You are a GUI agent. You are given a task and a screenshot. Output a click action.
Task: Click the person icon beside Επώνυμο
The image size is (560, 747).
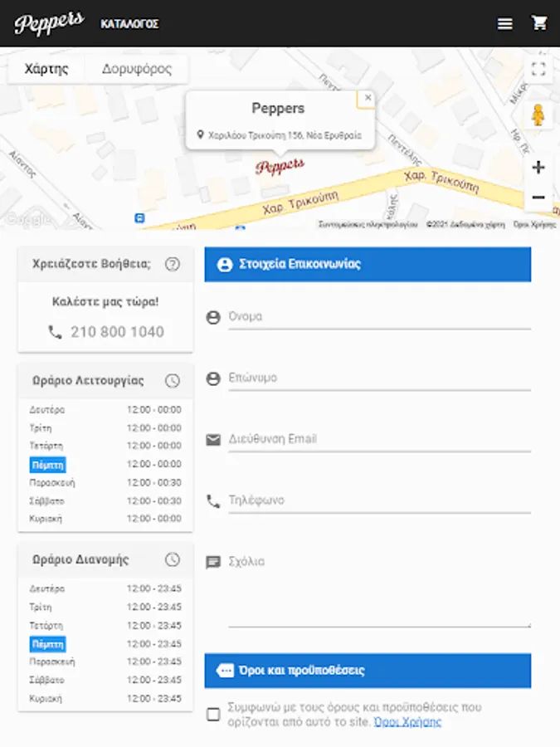point(213,378)
